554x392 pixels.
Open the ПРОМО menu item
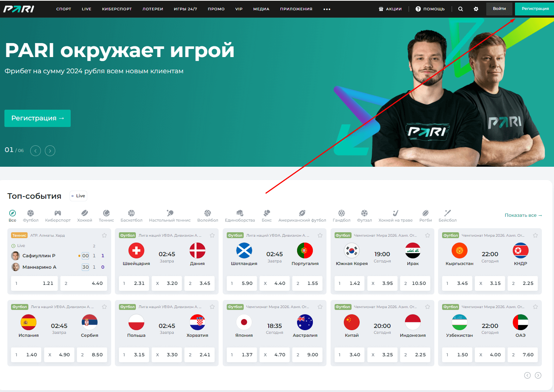pyautogui.click(x=216, y=9)
